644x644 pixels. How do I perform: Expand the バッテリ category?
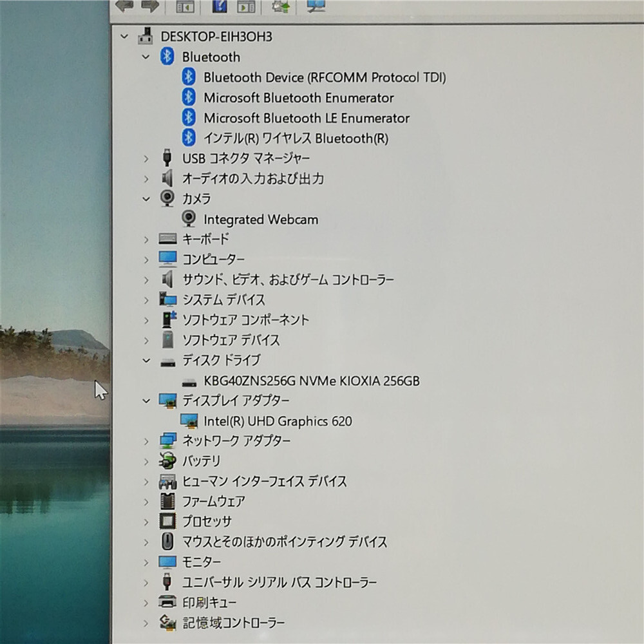point(146,462)
